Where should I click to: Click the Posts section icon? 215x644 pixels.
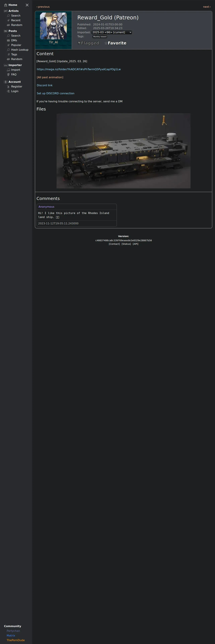pyautogui.click(x=6, y=31)
